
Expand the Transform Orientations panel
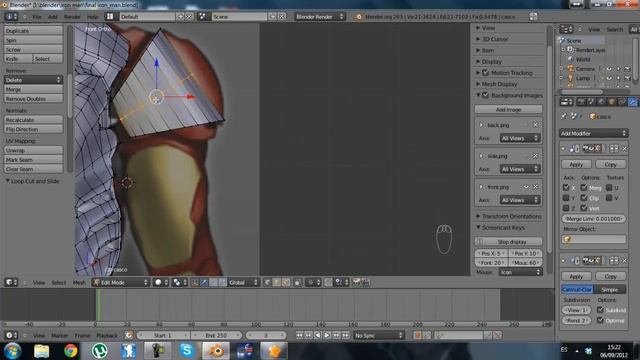point(511,216)
